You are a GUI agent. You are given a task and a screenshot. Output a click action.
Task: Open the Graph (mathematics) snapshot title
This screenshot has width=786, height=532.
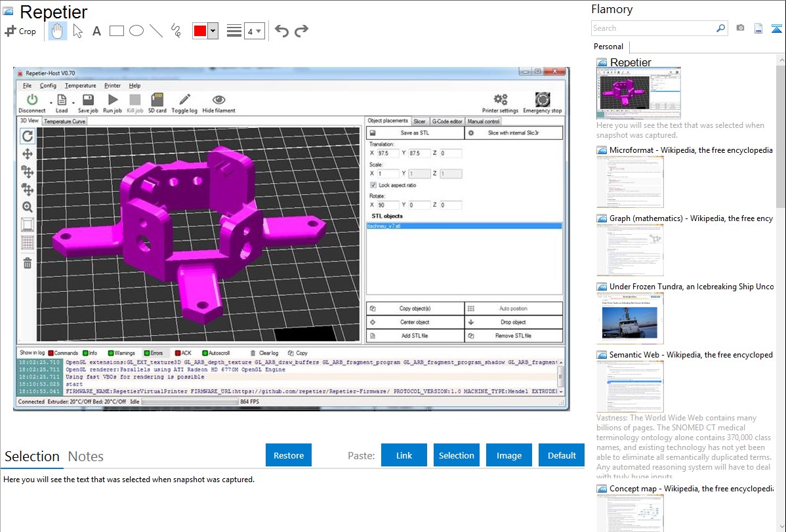click(x=691, y=218)
